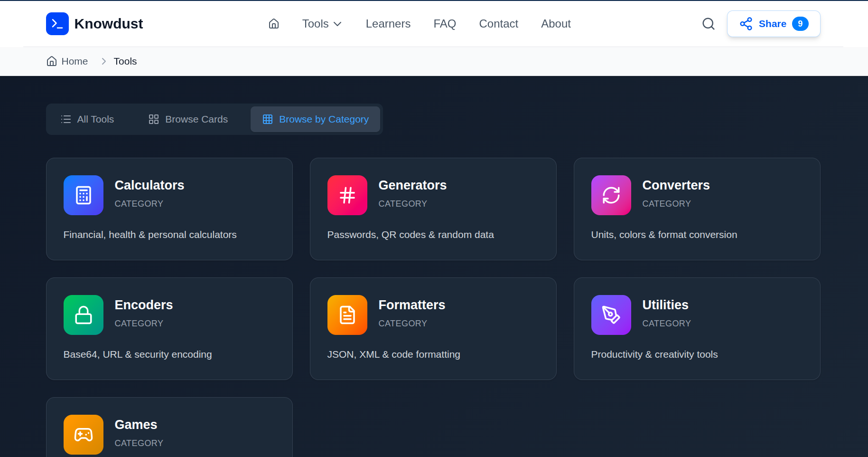Open the Games gamepad icon
Image resolution: width=868 pixels, height=457 pixels.
(x=84, y=435)
